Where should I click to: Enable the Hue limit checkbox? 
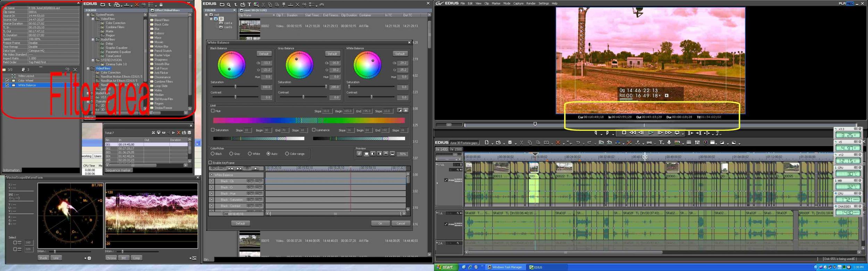pyautogui.click(x=212, y=111)
